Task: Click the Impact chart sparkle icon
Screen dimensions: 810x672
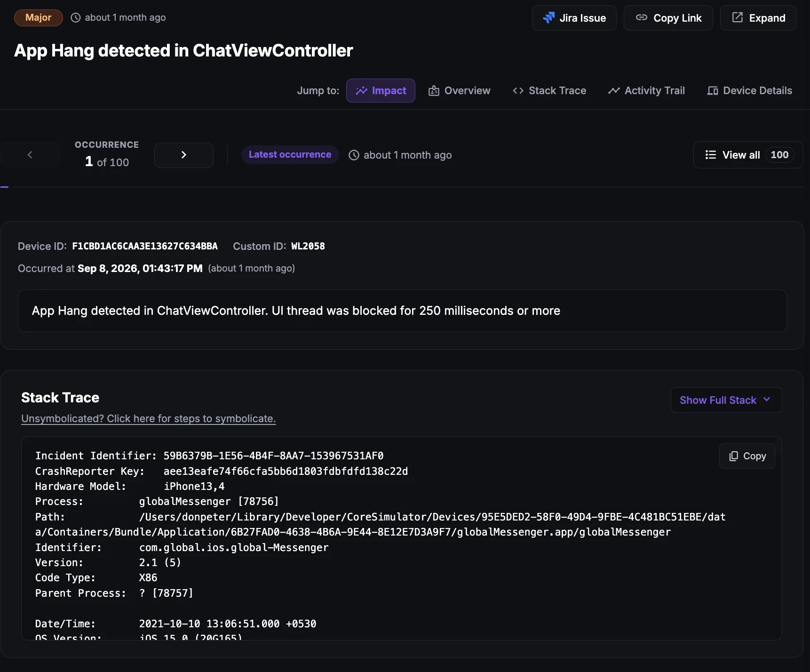Action: coord(361,90)
